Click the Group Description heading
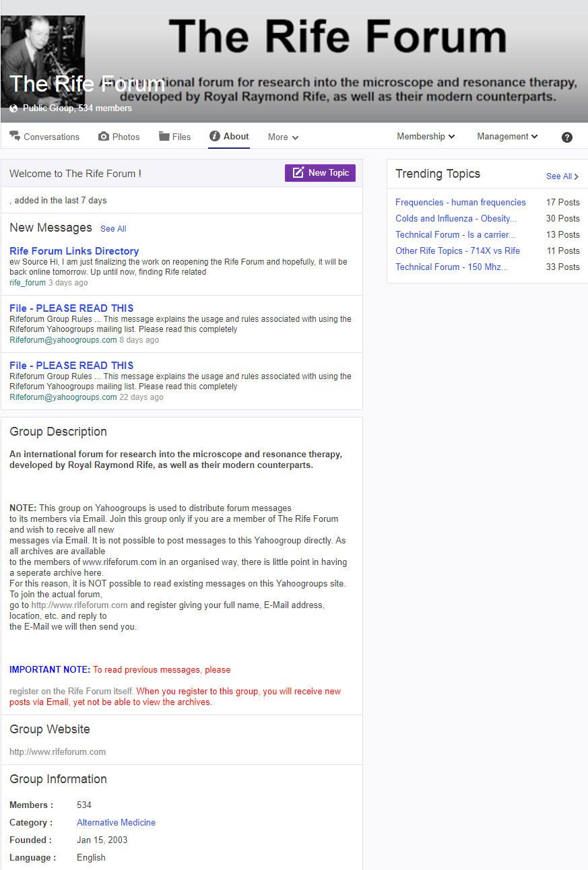 [58, 432]
